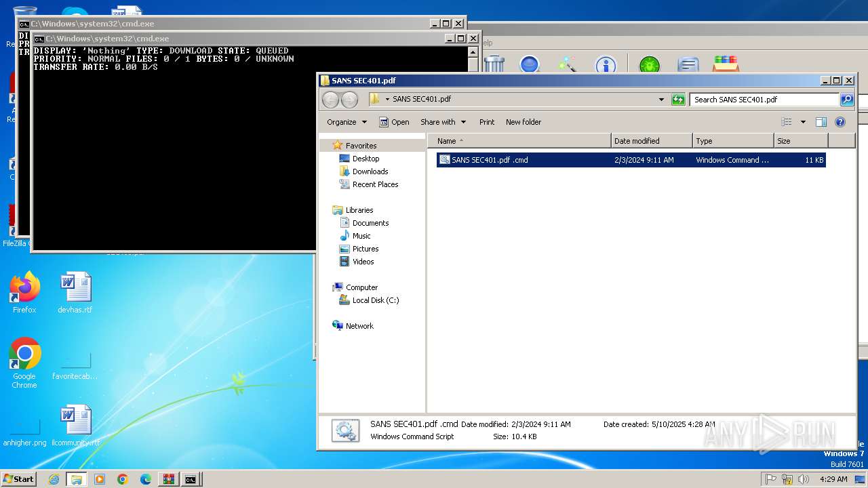Open Windows Media Player from taskbar
868x488 pixels.
click(100, 479)
